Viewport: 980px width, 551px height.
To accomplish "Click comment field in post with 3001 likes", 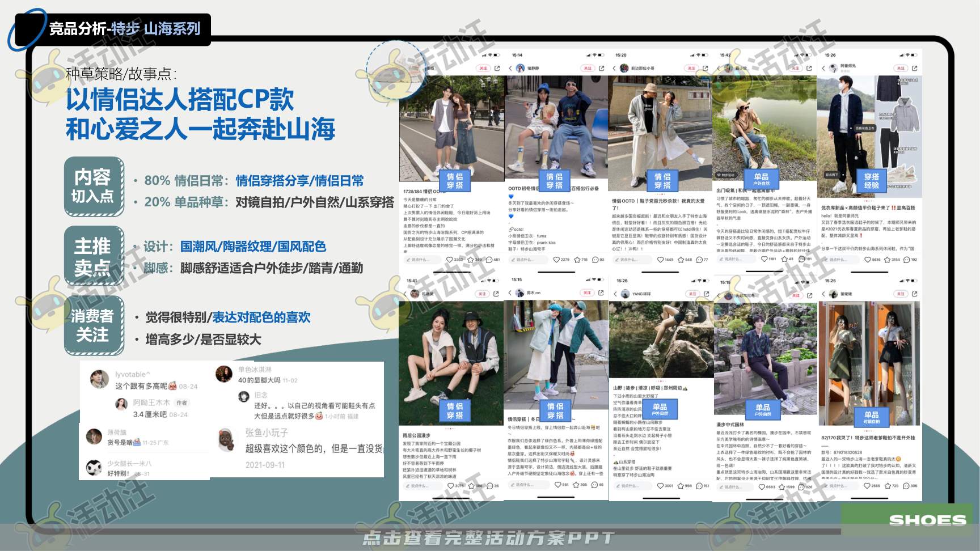I will click(x=632, y=486).
